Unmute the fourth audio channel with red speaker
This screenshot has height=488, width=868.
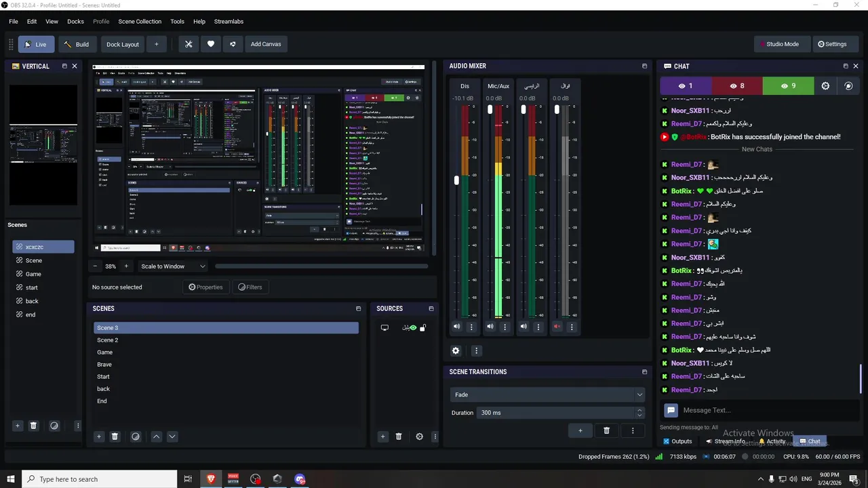coord(557,327)
